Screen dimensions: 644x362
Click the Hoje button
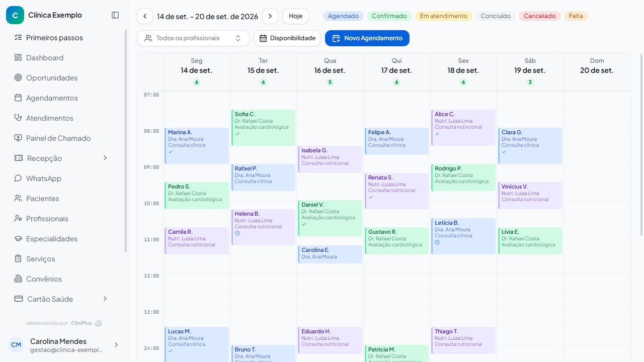tap(296, 16)
